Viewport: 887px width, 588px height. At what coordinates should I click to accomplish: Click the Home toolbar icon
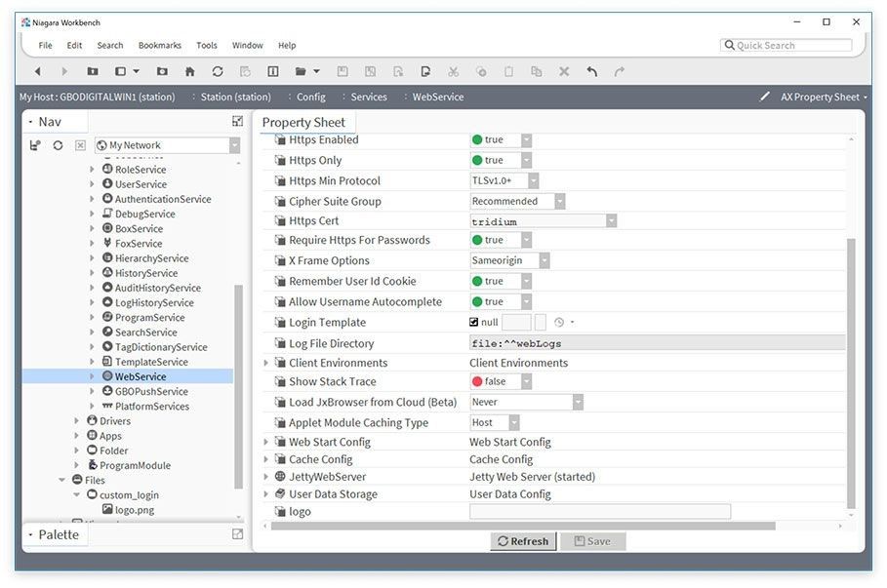[190, 71]
